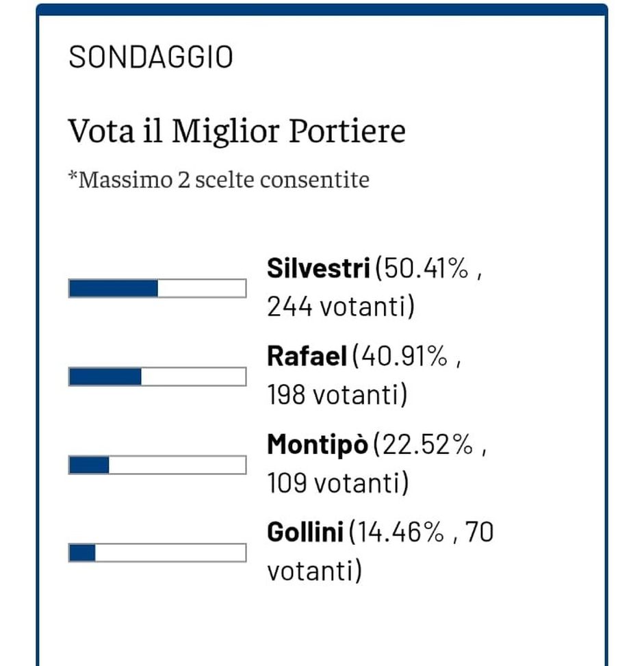644x666 pixels.
Task: Select the Gollini poll option
Action: pyautogui.click(x=303, y=533)
